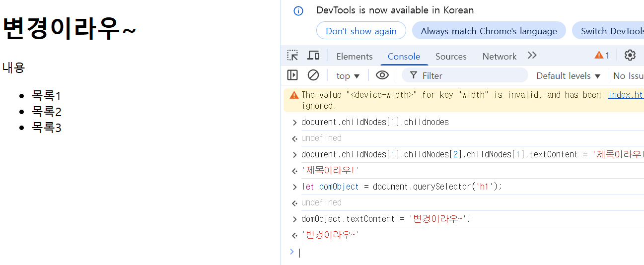Click the info icon in notification bar
This screenshot has height=265, width=644.
pos(298,10)
